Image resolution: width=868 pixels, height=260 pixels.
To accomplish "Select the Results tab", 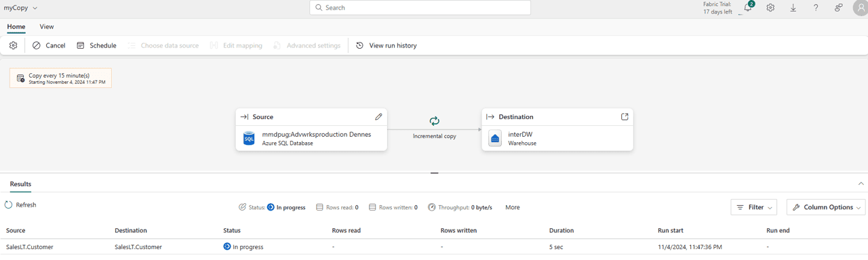I will tap(20, 184).
